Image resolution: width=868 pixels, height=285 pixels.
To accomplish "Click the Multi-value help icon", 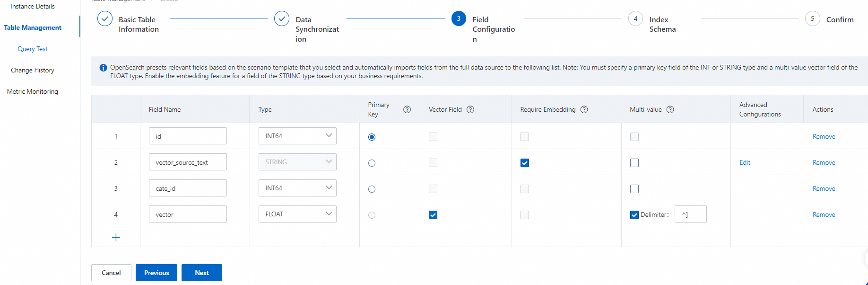I will pyautogui.click(x=670, y=109).
